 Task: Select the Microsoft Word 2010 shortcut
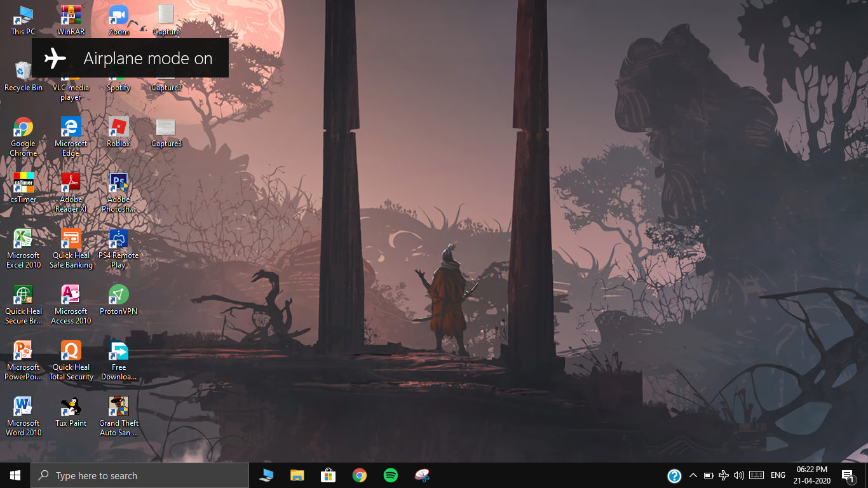pyautogui.click(x=24, y=416)
